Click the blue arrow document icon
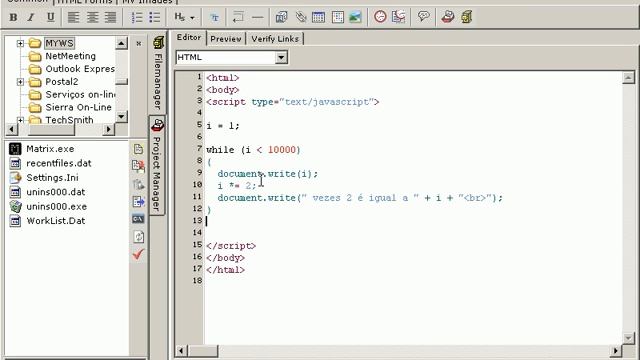This screenshot has width=640, height=360. 138,202
